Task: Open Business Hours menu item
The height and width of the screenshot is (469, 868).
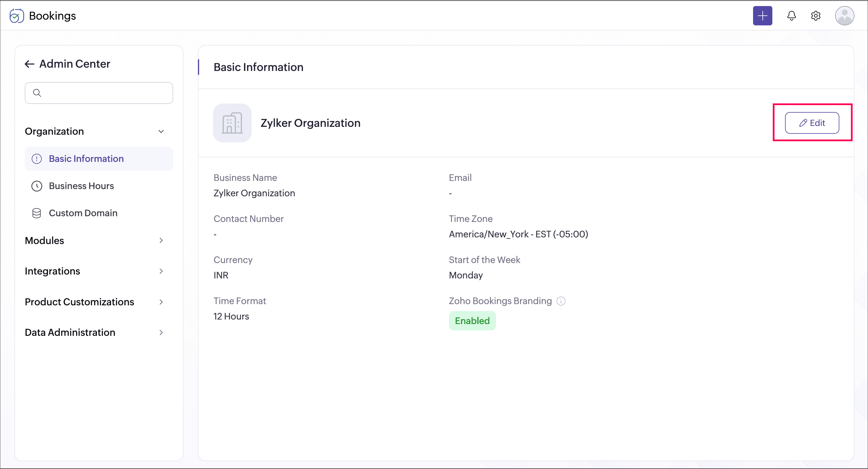Action: [x=81, y=186]
